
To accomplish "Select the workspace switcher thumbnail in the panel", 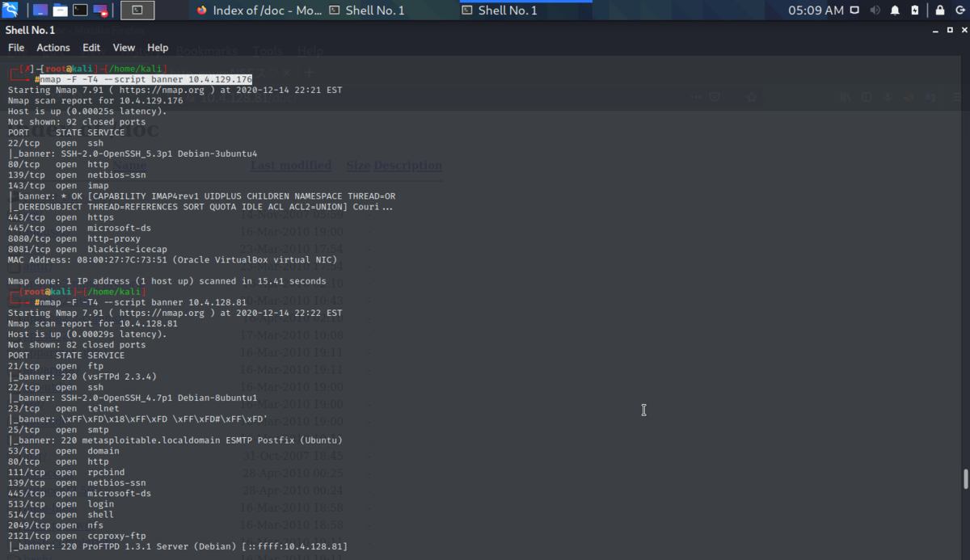I will coord(137,10).
